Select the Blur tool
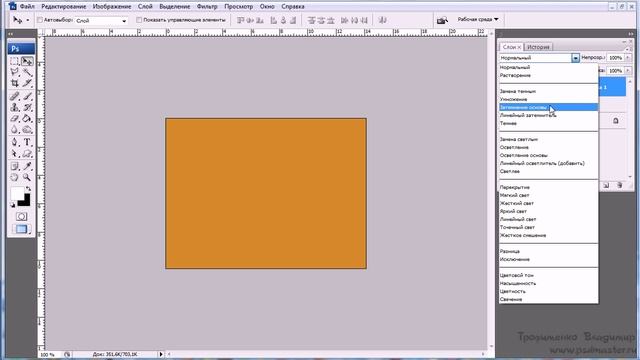The width and height of the screenshot is (640, 360). (15, 129)
